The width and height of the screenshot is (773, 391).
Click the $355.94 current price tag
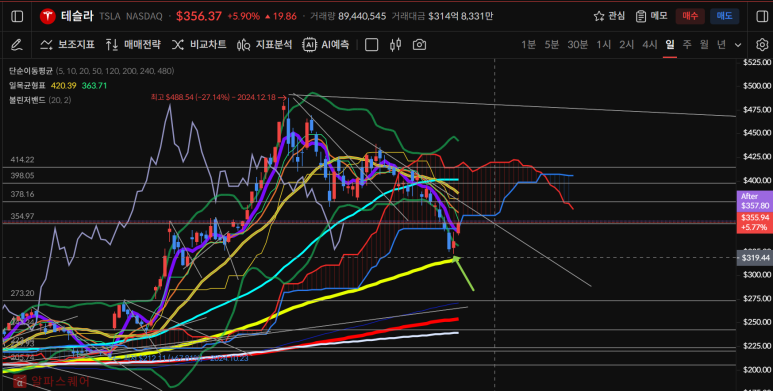[755, 222]
